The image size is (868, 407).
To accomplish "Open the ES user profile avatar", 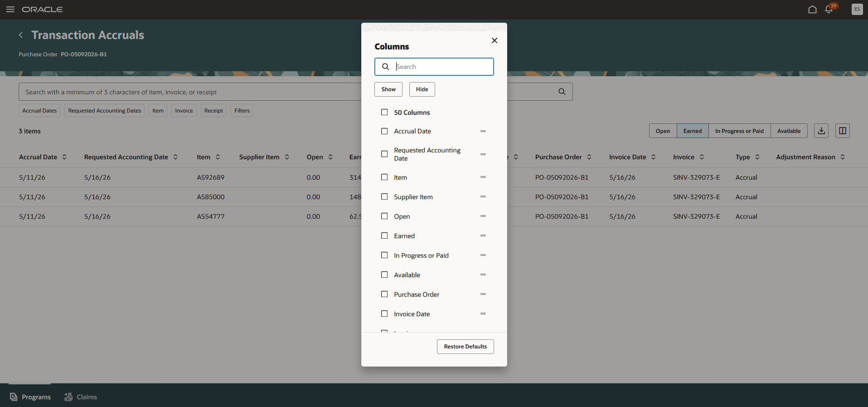I will tap(857, 10).
